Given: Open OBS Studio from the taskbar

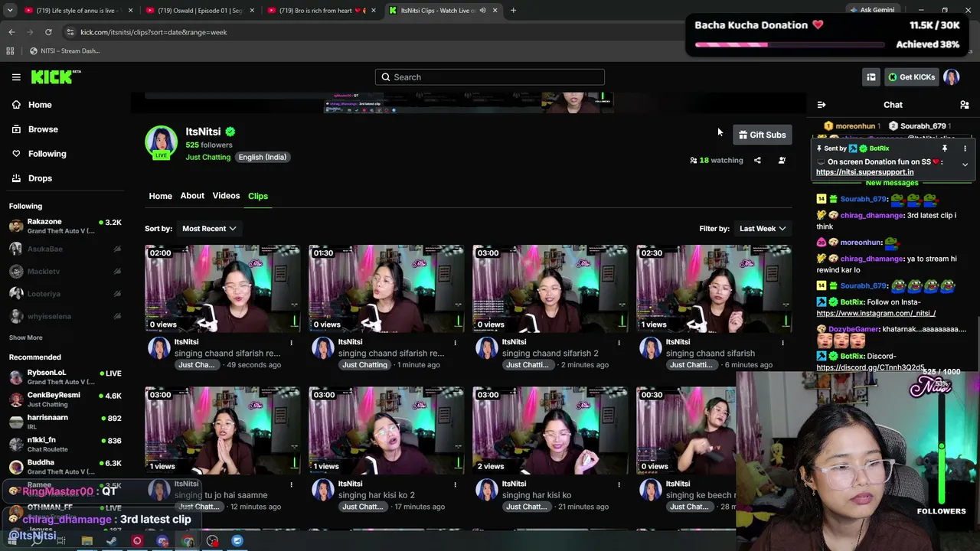Looking at the screenshot, I should 212,541.
